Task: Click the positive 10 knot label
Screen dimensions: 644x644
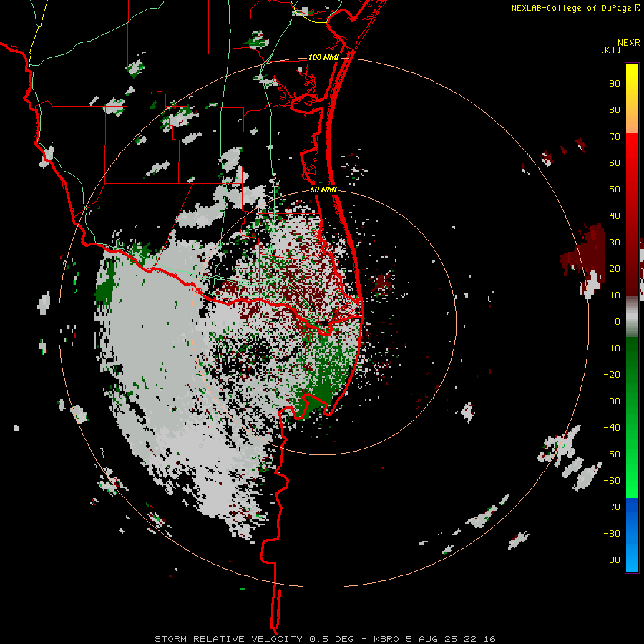Action: pyautogui.click(x=615, y=296)
